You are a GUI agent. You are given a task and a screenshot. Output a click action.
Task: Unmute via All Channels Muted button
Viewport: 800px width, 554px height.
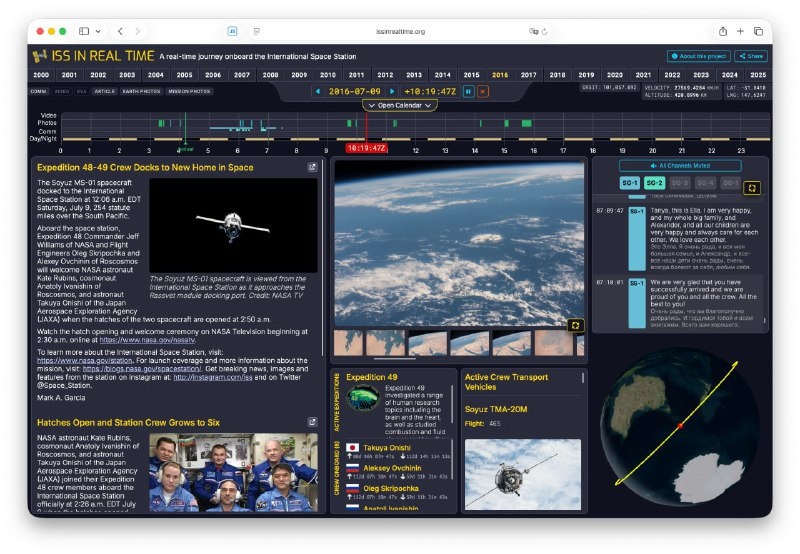click(x=680, y=166)
